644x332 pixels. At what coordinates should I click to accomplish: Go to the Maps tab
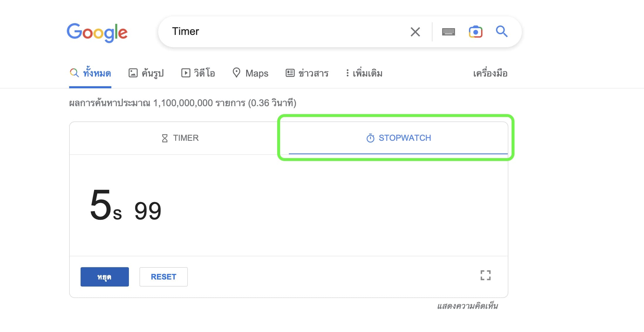(x=251, y=73)
